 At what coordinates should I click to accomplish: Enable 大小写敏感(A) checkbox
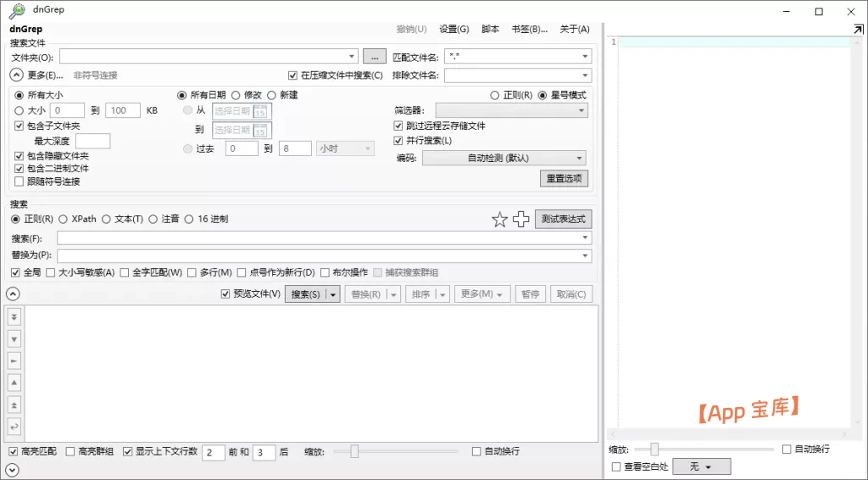(x=51, y=272)
